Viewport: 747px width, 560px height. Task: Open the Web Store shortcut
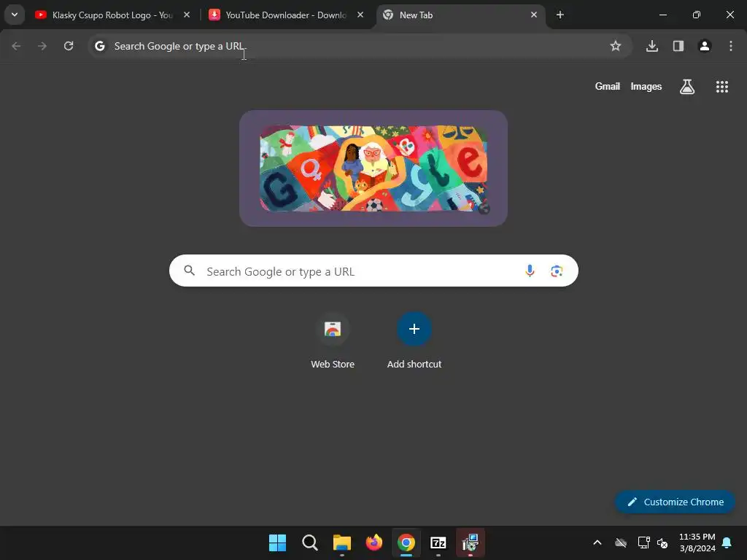point(333,341)
